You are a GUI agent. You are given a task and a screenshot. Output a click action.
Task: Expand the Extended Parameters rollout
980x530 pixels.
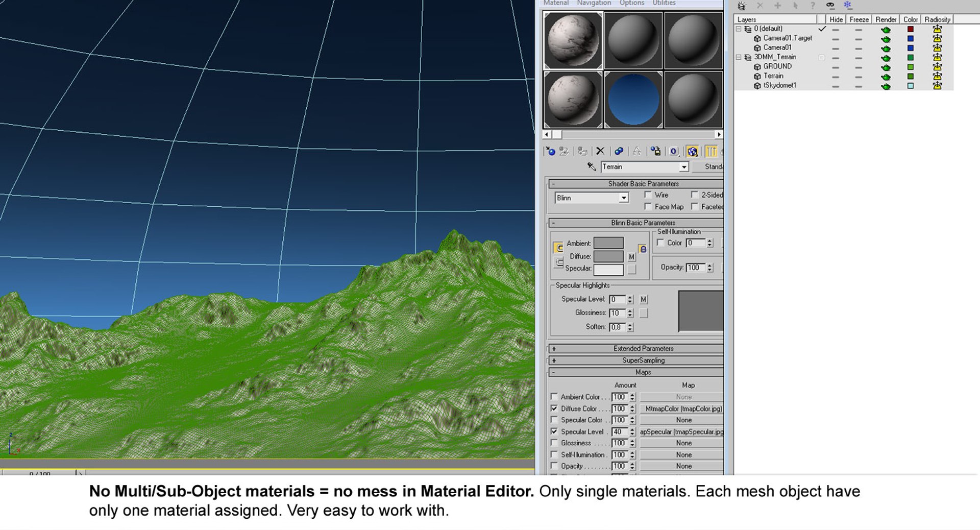click(x=636, y=349)
